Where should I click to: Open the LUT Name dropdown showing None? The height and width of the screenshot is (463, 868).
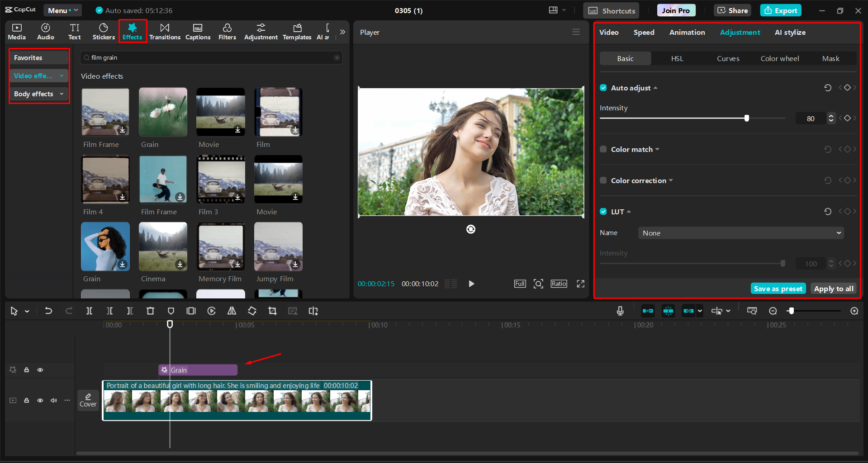tap(740, 232)
